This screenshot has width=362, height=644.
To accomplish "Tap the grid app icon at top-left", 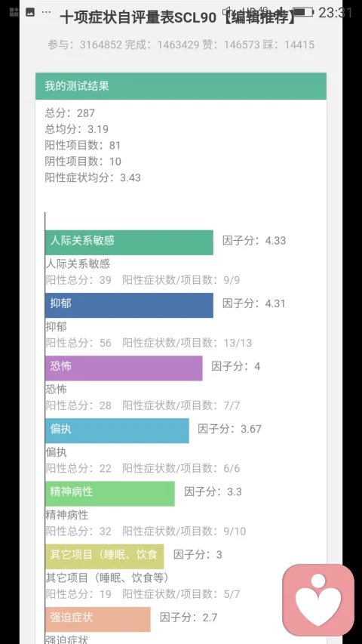I will coord(14,12).
